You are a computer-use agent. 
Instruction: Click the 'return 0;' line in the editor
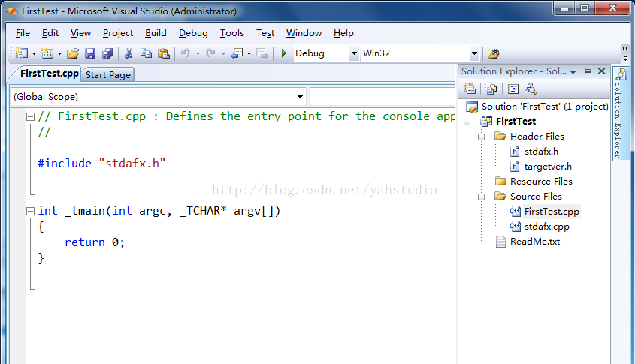pos(95,242)
